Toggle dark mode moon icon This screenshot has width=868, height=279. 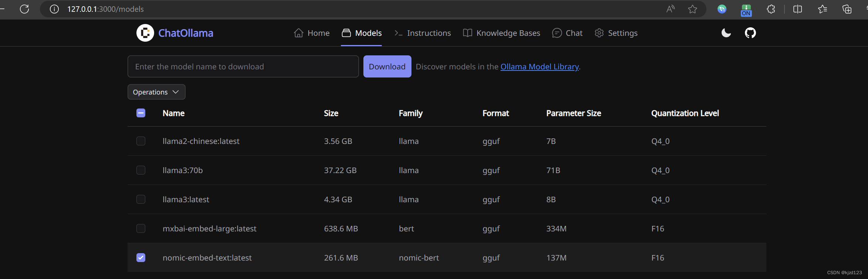(726, 33)
